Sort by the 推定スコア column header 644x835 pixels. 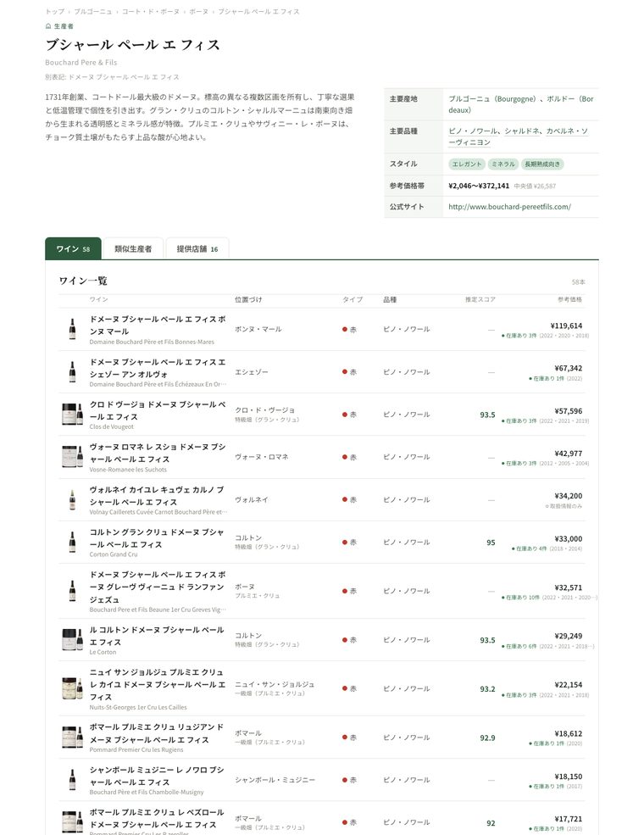click(x=480, y=299)
